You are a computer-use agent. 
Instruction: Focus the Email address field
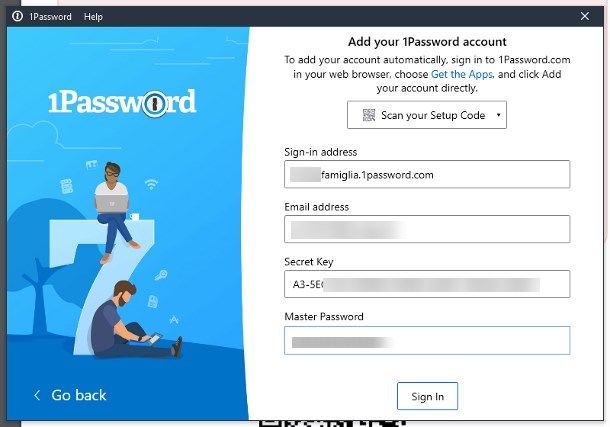[427, 229]
